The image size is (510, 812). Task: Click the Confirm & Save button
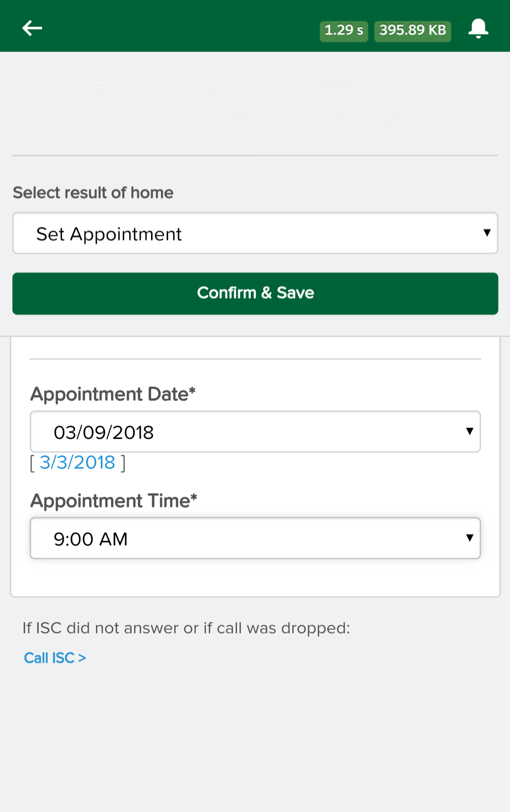coord(255,293)
